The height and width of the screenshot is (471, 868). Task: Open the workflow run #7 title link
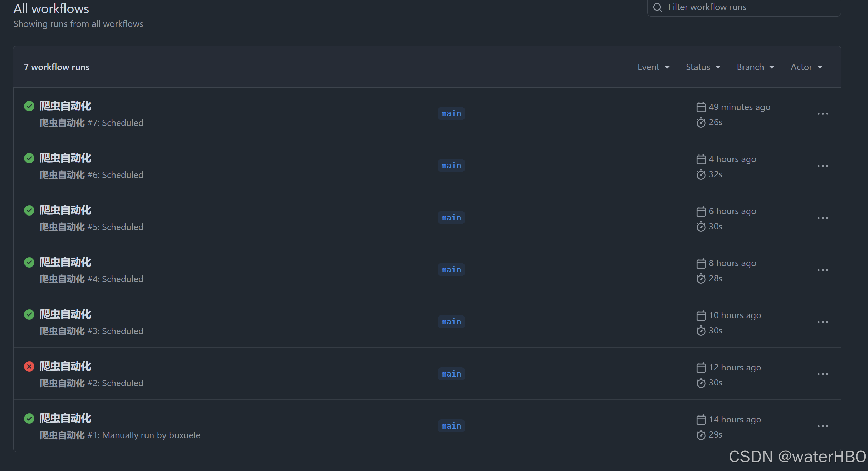pos(66,106)
